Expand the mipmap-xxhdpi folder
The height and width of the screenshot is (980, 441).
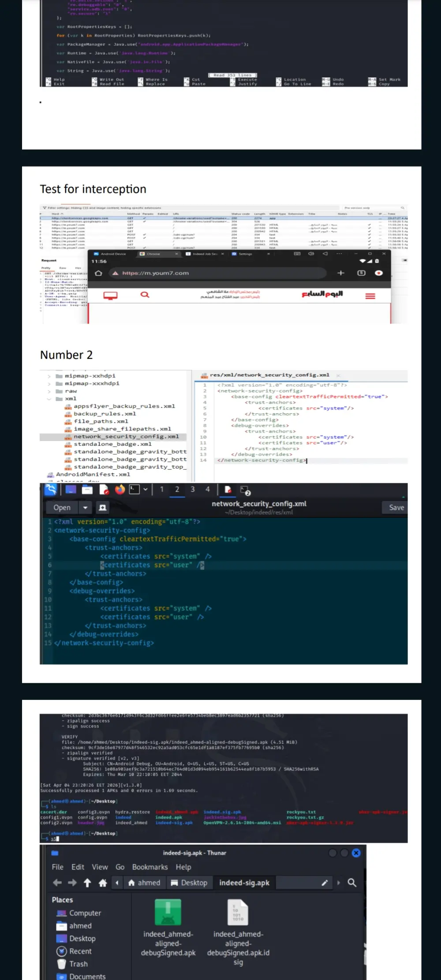tap(49, 376)
